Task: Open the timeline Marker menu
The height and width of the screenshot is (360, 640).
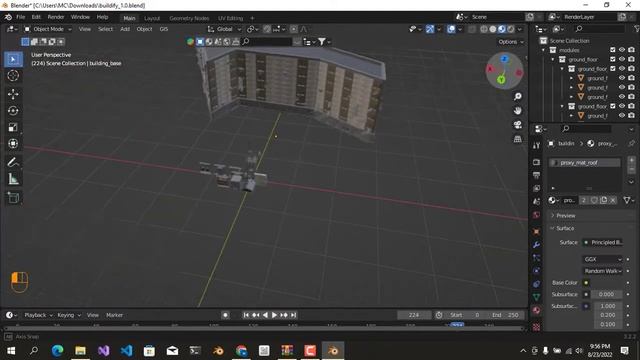Action: (x=114, y=315)
